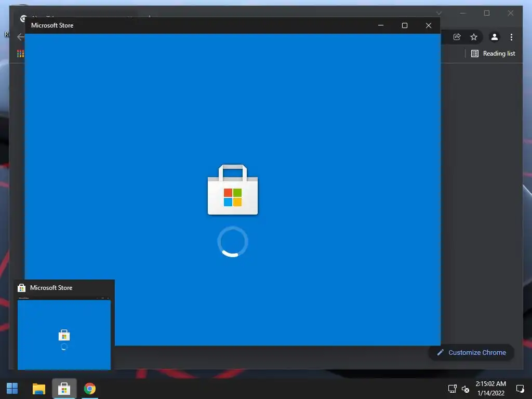Screen dimensions: 532x399
Task: Go back using Chrome's back arrow
Action: click(20, 37)
